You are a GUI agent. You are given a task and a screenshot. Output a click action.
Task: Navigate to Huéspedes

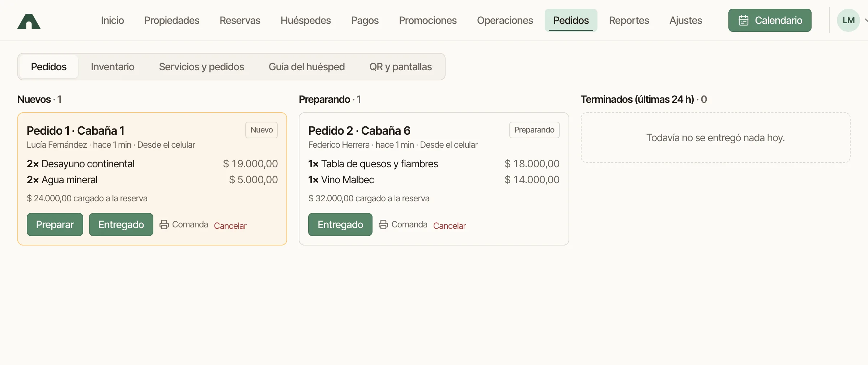[x=306, y=20]
